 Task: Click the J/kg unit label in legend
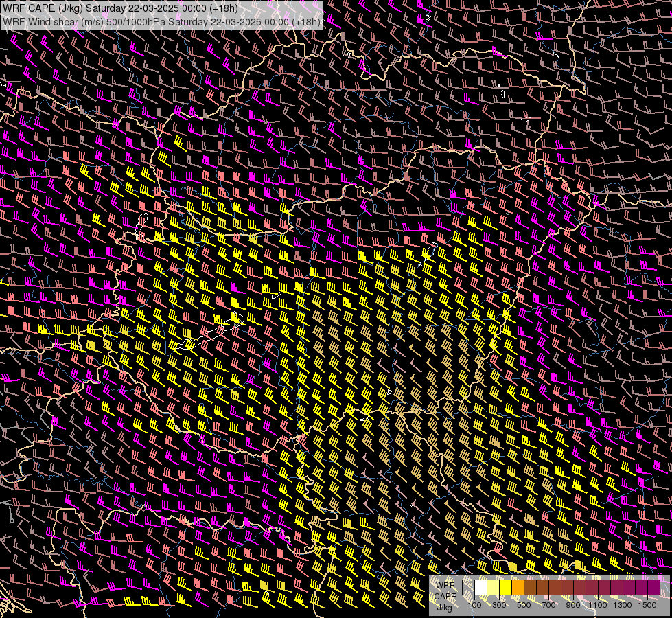[x=445, y=607]
